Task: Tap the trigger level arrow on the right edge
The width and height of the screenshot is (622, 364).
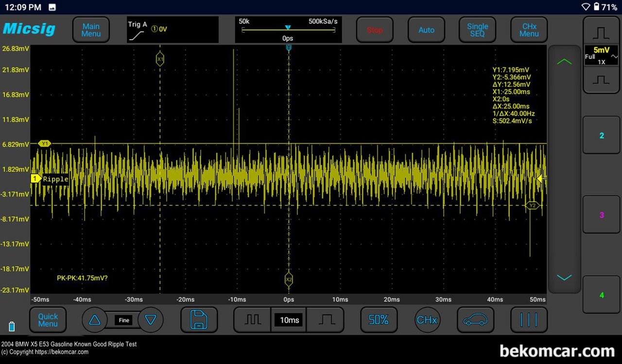Action: (541, 179)
